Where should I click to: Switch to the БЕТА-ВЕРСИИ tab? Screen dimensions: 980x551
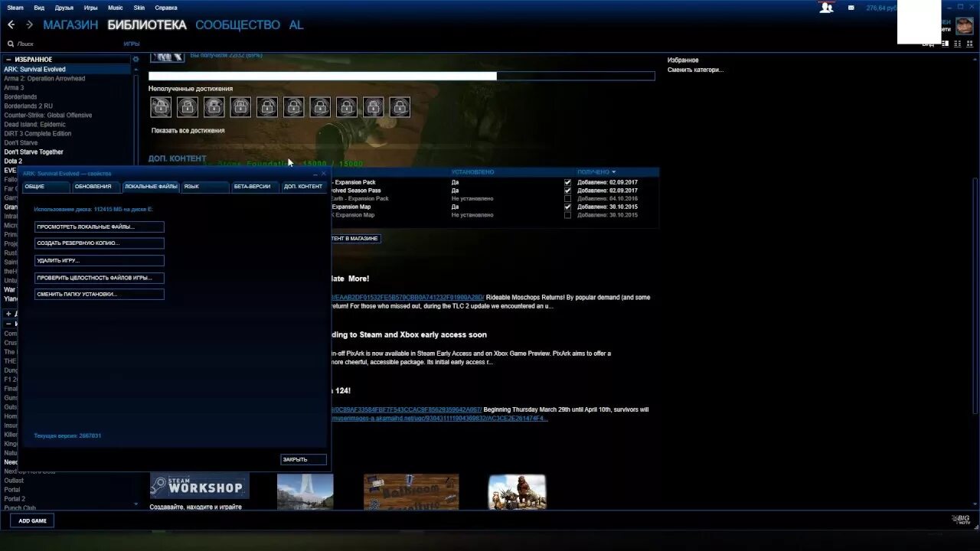coord(255,187)
